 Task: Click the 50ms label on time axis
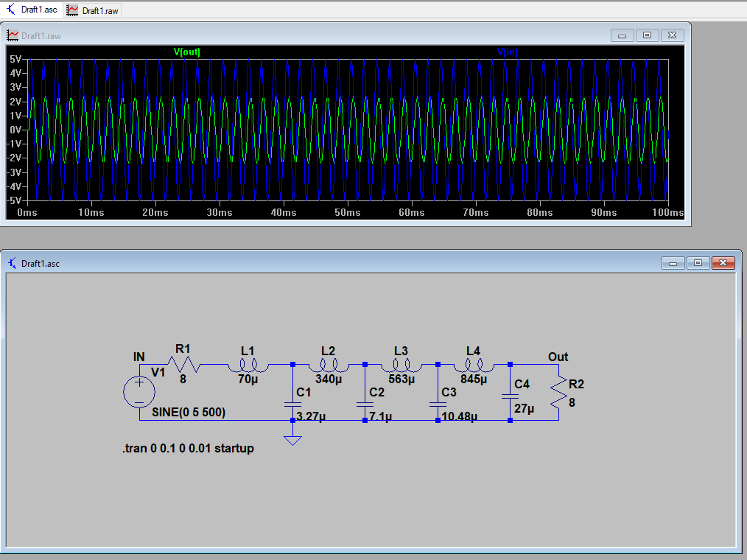click(x=347, y=212)
